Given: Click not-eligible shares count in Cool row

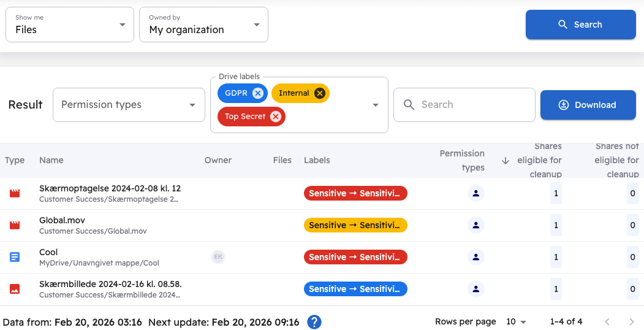Looking at the screenshot, I should click(633, 257).
